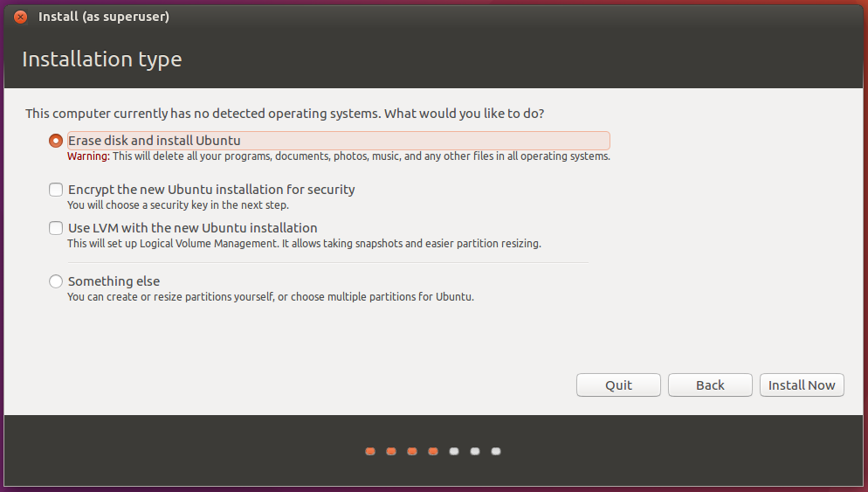Go back with the Back button
868x492 pixels.
(710, 385)
